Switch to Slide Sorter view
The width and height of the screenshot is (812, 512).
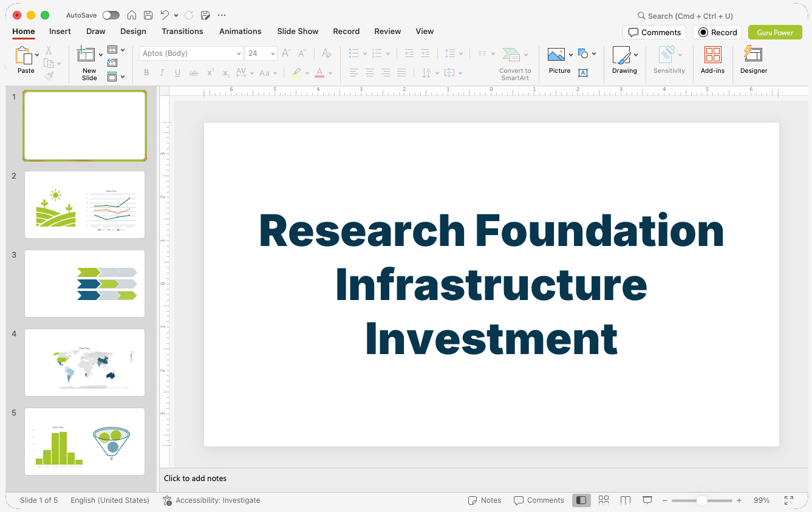(x=604, y=500)
